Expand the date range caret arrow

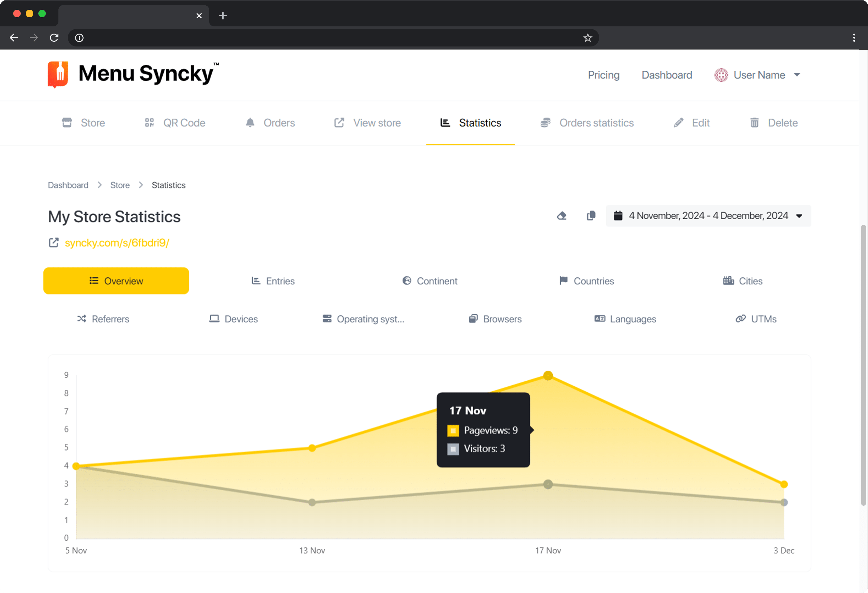[799, 216]
